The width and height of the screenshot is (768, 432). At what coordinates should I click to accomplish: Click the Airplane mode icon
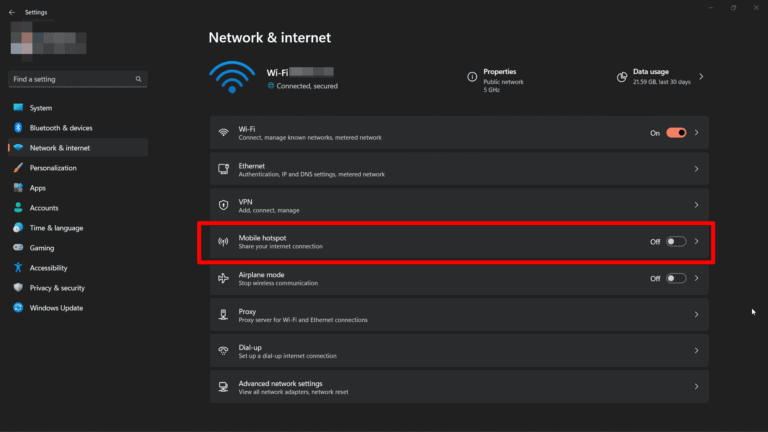223,278
